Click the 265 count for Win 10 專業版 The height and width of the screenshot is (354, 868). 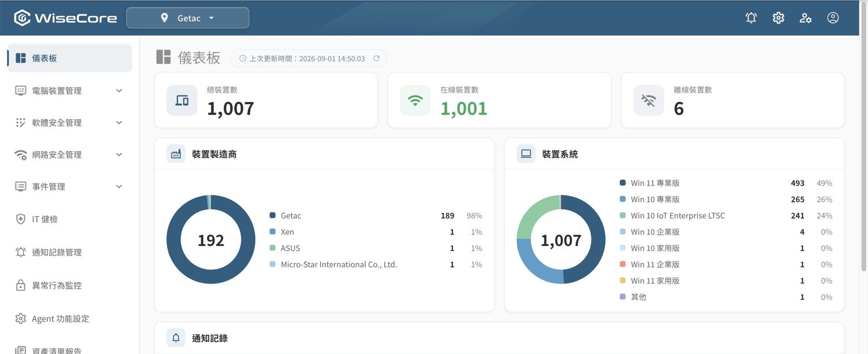pos(797,199)
